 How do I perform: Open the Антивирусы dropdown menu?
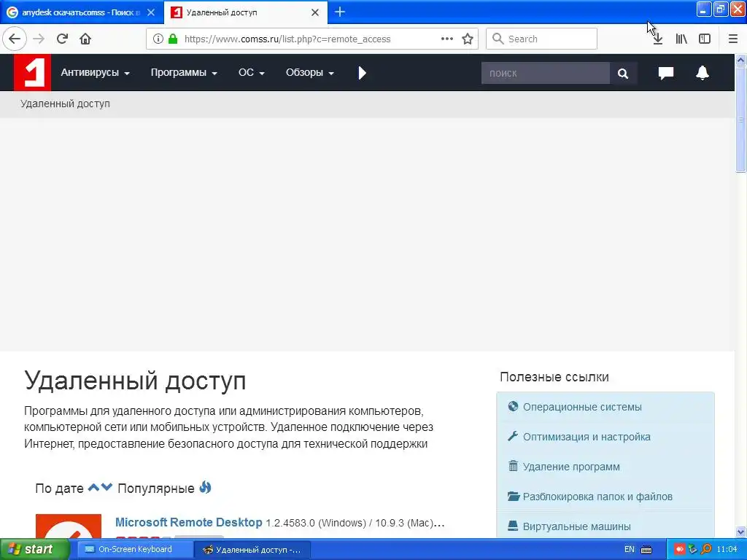[x=96, y=72]
